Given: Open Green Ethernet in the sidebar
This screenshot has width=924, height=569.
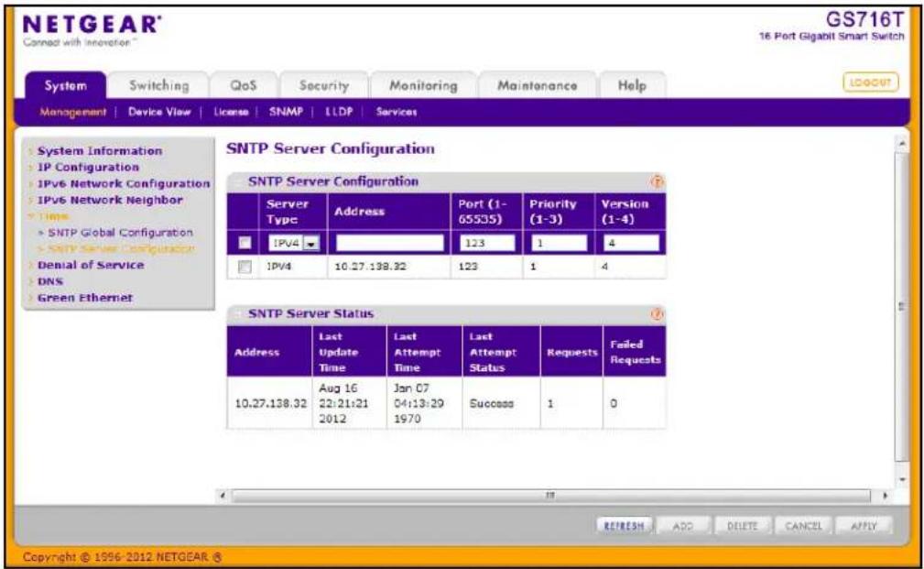Looking at the screenshot, I should click(85, 299).
